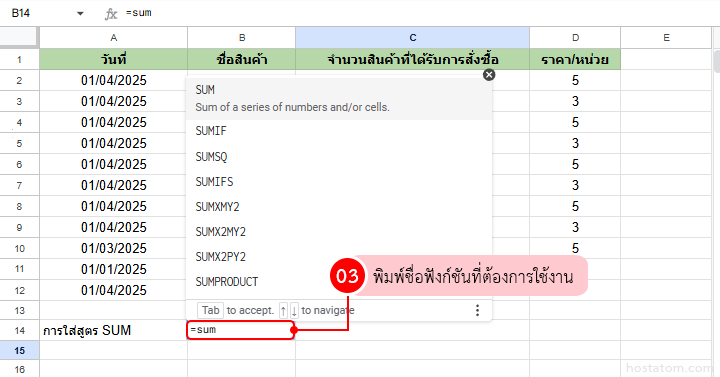Choose SUMPRODUCT from the suggestions
Screen dimensions: 720x377
[339, 281]
